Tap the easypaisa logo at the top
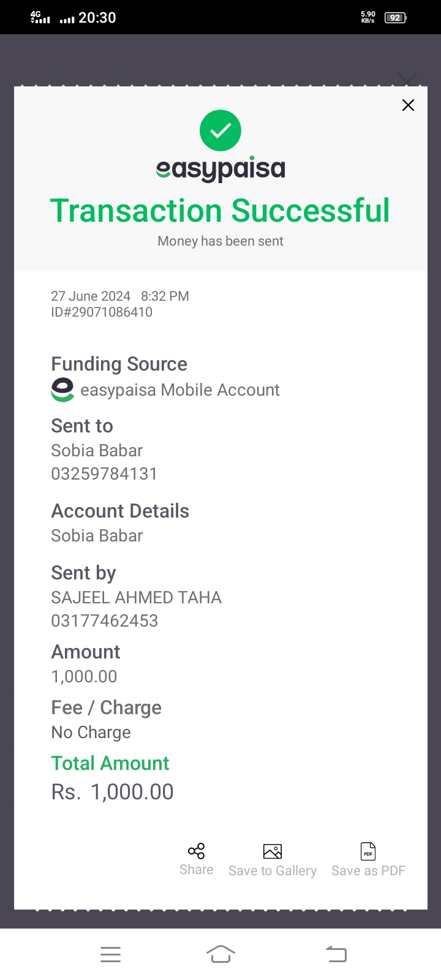441x980 pixels. tap(221, 169)
